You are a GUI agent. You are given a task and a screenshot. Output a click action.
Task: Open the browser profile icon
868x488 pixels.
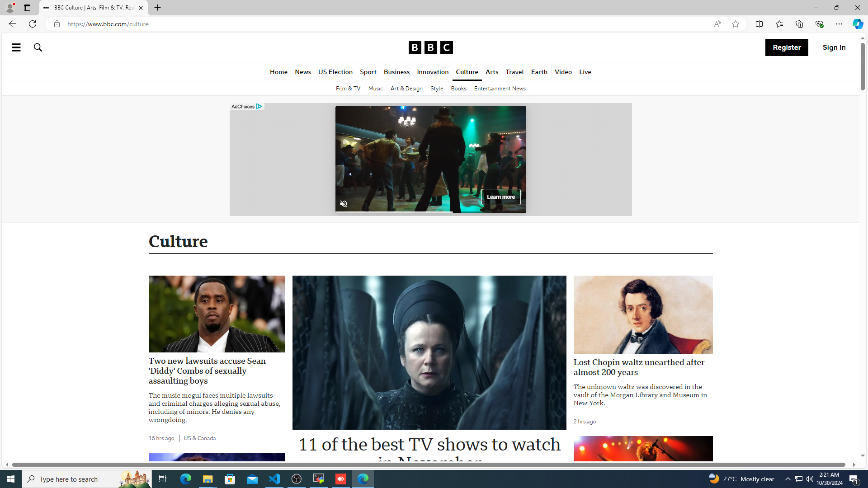pyautogui.click(x=9, y=8)
